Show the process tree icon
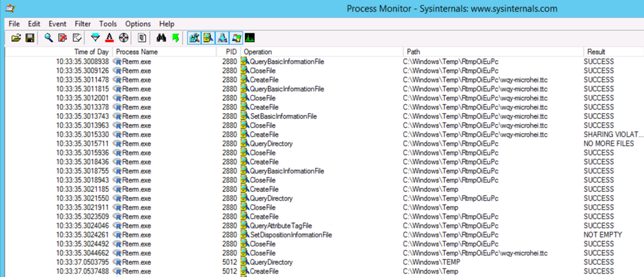Viewport: 644px width, 277px height. [142, 38]
